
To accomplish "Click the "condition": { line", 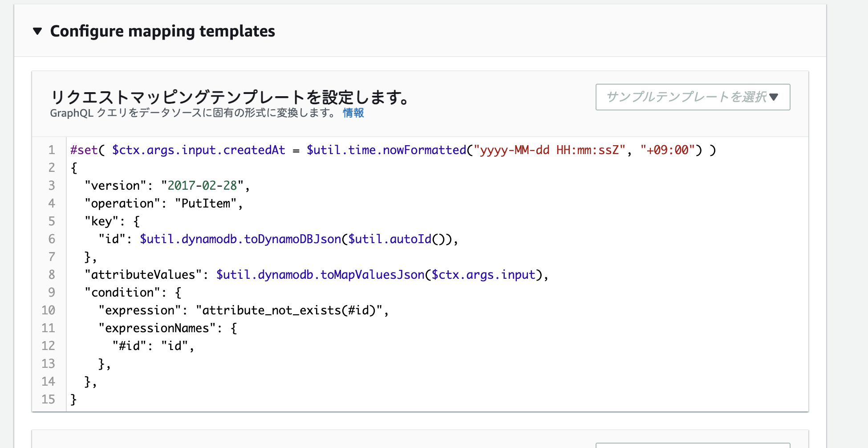I will (133, 293).
